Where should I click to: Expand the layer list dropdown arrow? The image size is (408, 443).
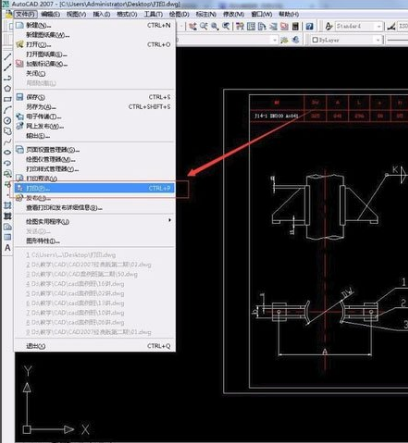pos(275,40)
